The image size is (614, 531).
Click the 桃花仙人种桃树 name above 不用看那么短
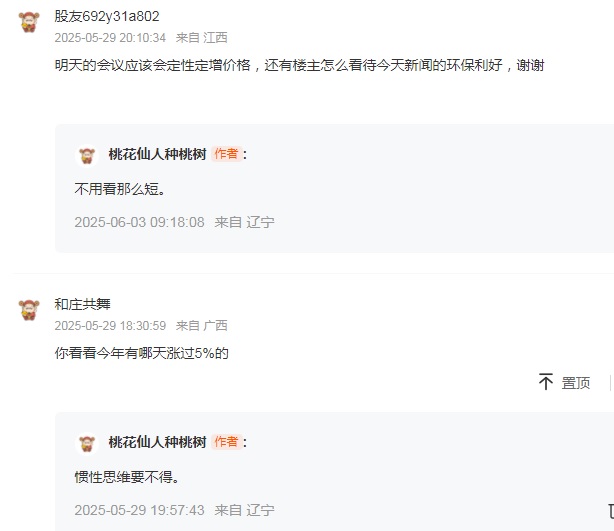point(157,154)
